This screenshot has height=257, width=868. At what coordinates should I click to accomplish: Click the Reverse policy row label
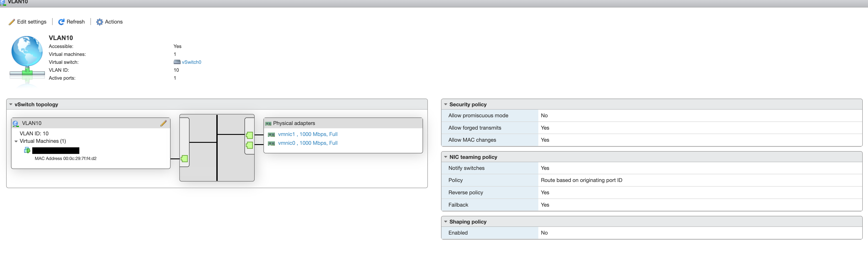[x=466, y=193]
